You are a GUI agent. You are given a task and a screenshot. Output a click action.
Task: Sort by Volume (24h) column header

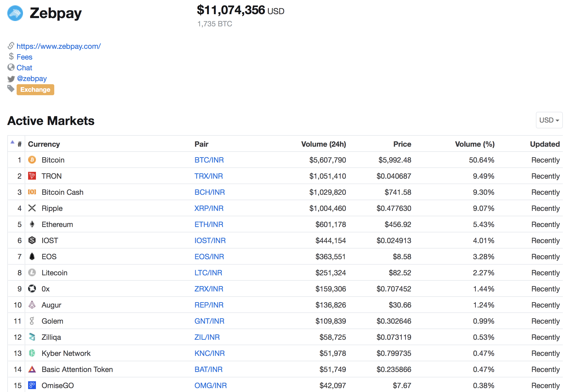(324, 144)
